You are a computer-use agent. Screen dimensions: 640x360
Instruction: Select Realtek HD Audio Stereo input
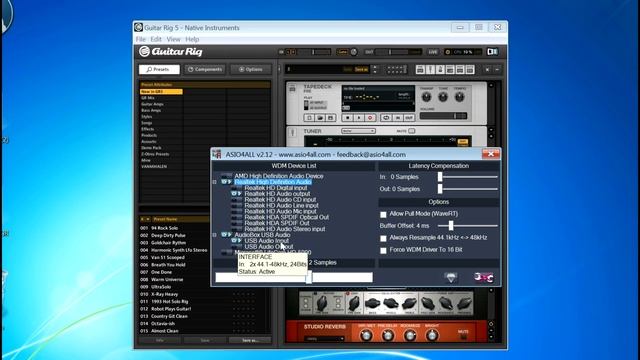[285, 229]
